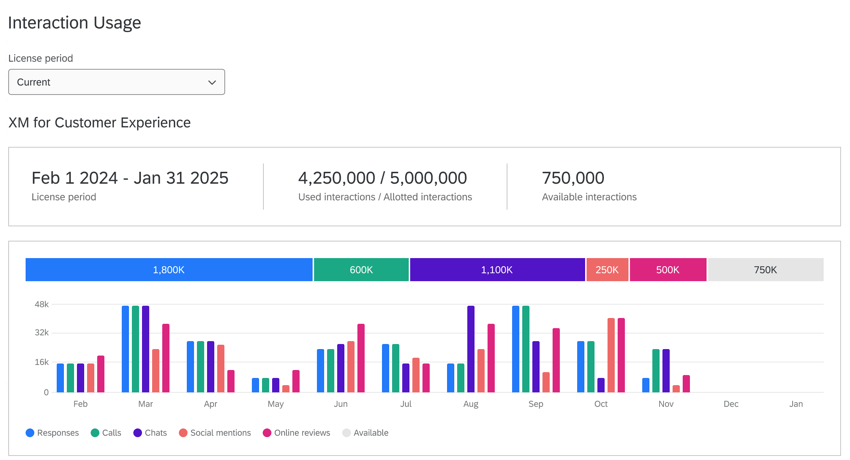This screenshot has width=850, height=460.
Task: Click the blue Responses bar in March
Action: pos(126,349)
